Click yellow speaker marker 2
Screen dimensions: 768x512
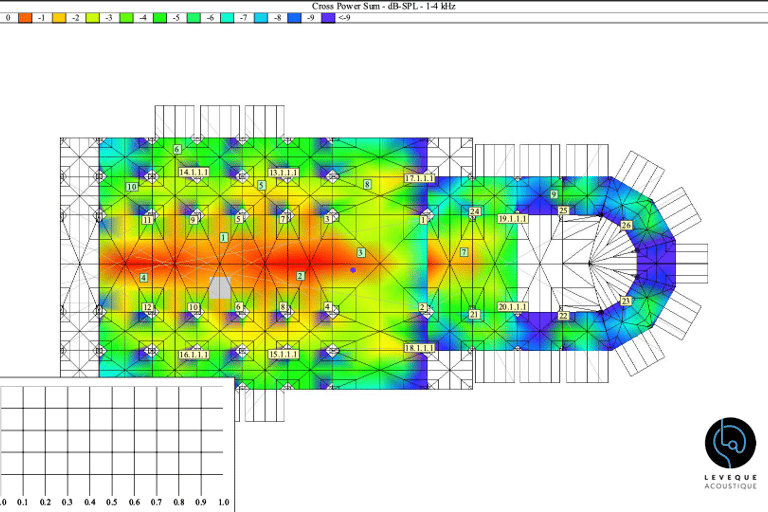[422, 307]
